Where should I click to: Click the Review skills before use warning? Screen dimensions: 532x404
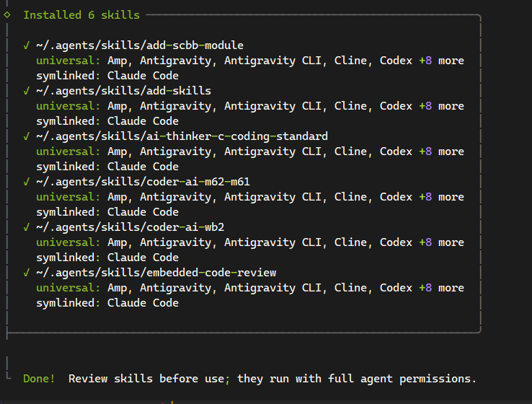point(272,379)
